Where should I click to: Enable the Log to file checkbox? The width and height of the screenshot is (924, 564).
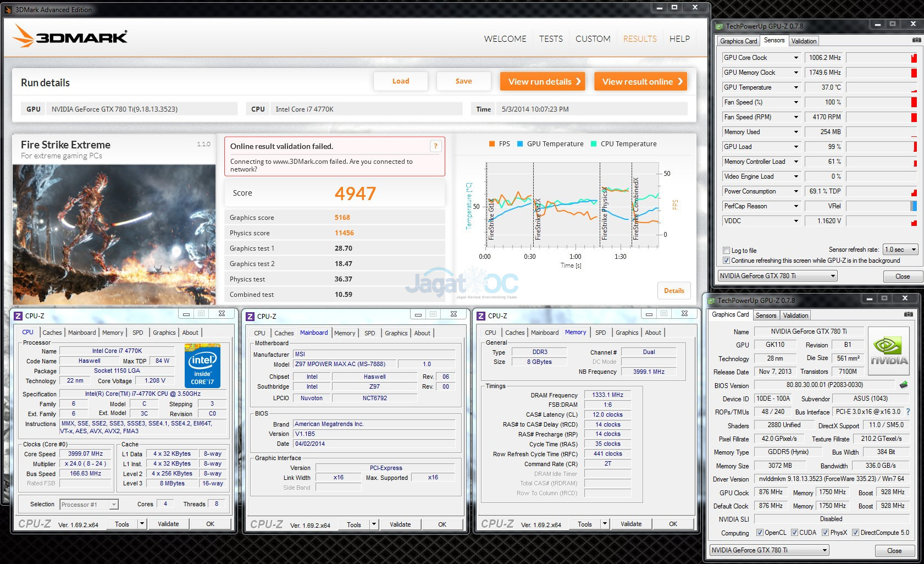click(x=727, y=251)
